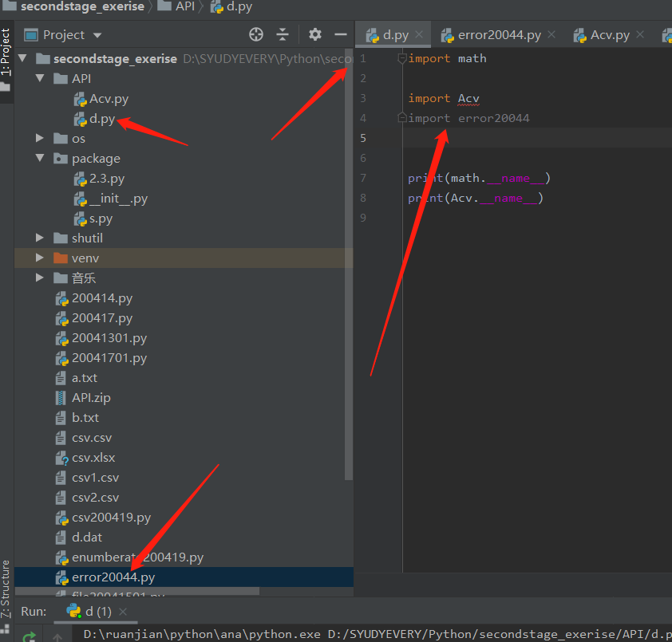This screenshot has height=642, width=672.
Task: Click the collapse all icon in Project panel
Action: tap(283, 34)
